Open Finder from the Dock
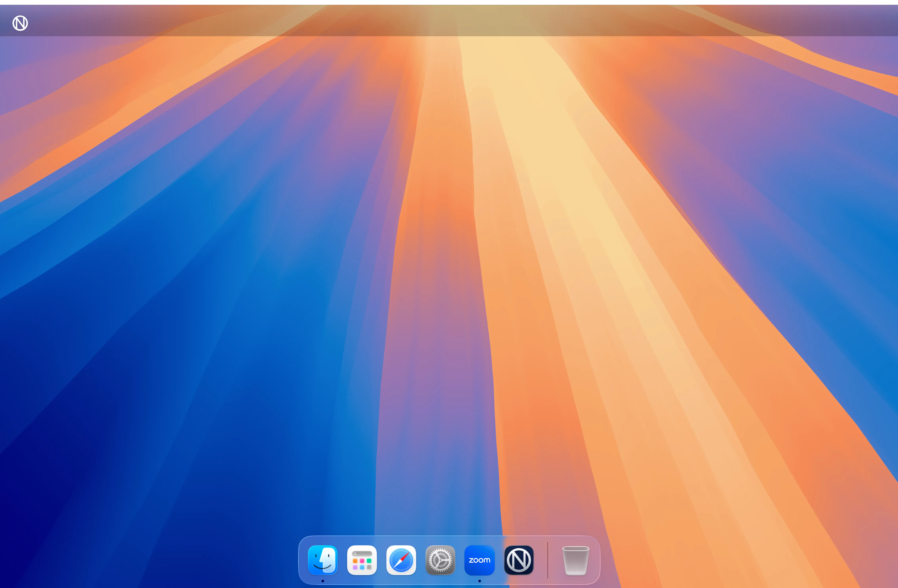 [x=323, y=560]
